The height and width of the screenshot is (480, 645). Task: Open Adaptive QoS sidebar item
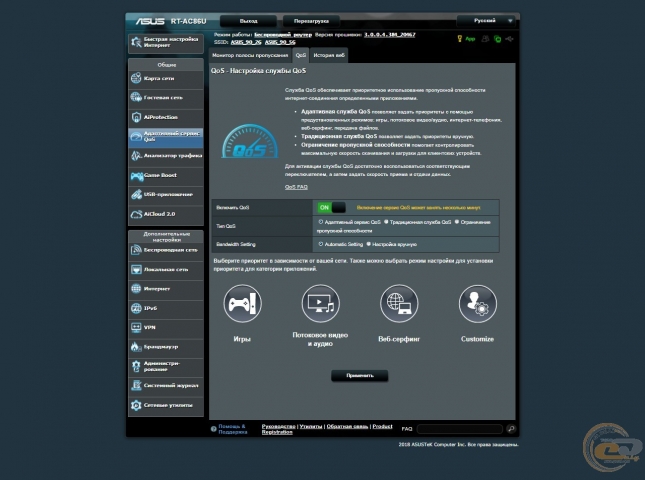tap(166, 137)
